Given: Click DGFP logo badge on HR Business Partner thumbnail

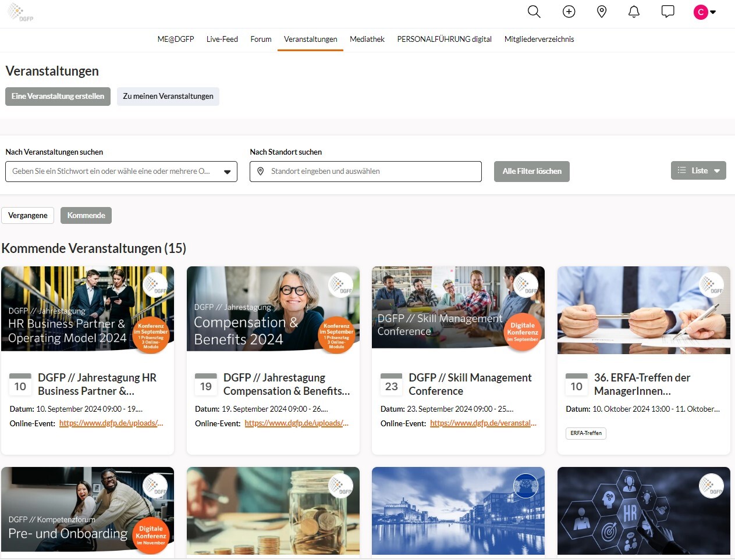Looking at the screenshot, I should coord(155,285).
